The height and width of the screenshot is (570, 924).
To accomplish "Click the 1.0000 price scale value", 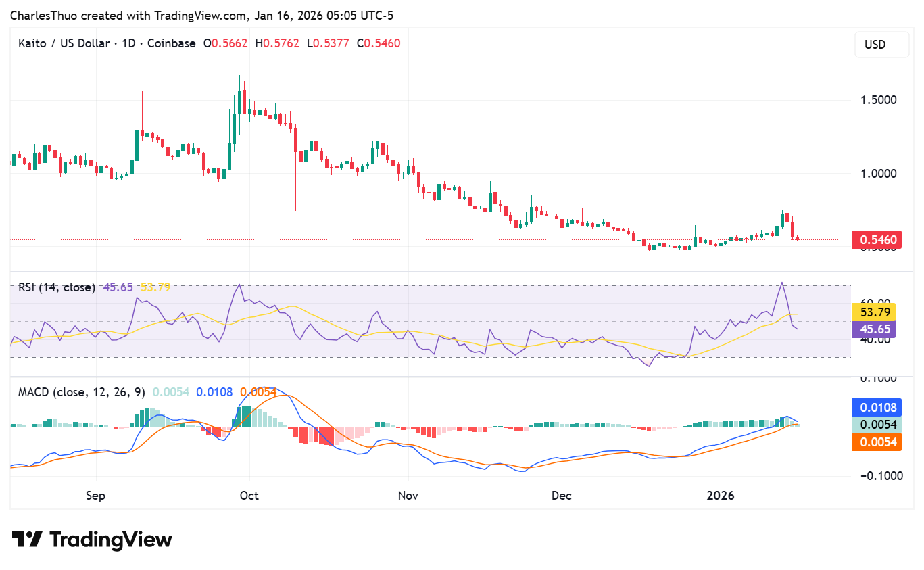I will tap(878, 174).
